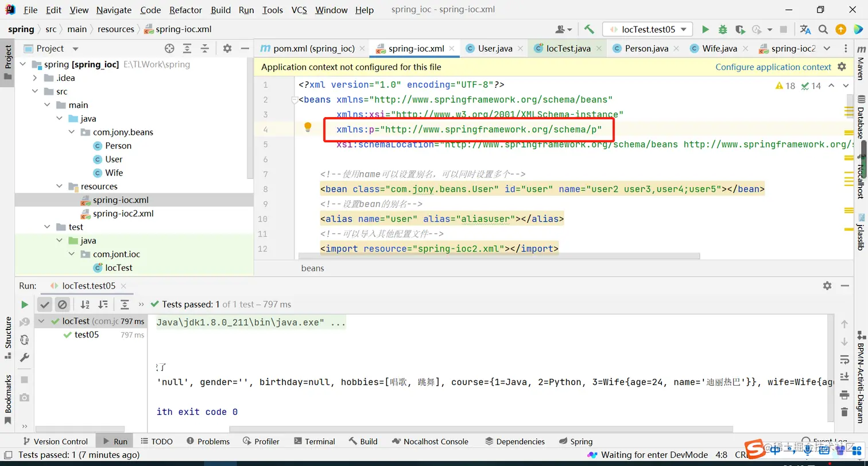
Task: Build the project with the hammer icon
Action: coord(589,29)
